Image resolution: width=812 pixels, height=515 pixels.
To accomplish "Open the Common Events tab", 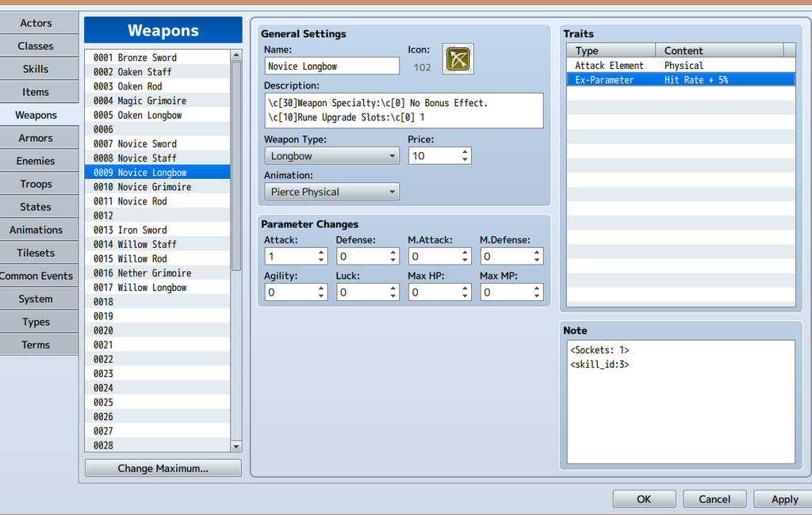I will (x=36, y=276).
